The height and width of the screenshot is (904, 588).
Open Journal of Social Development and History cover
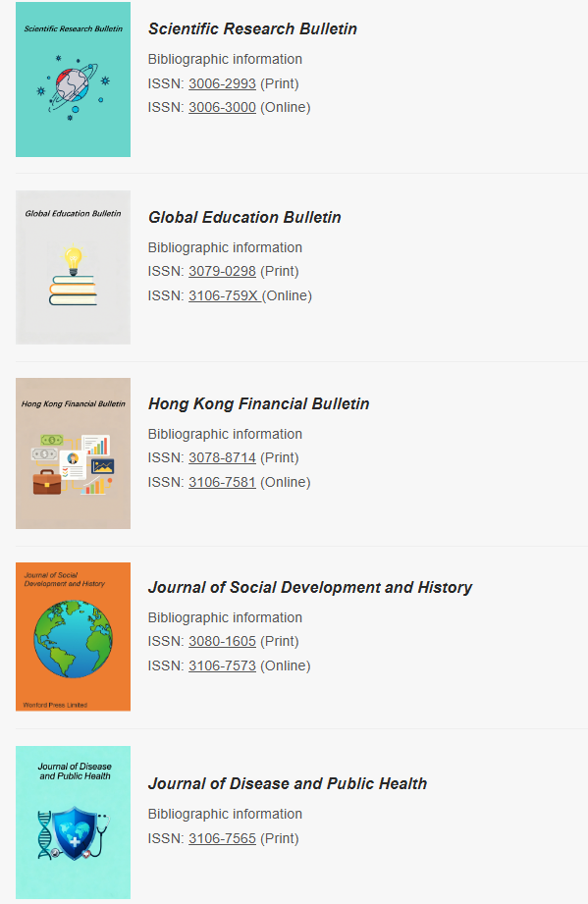tap(74, 636)
